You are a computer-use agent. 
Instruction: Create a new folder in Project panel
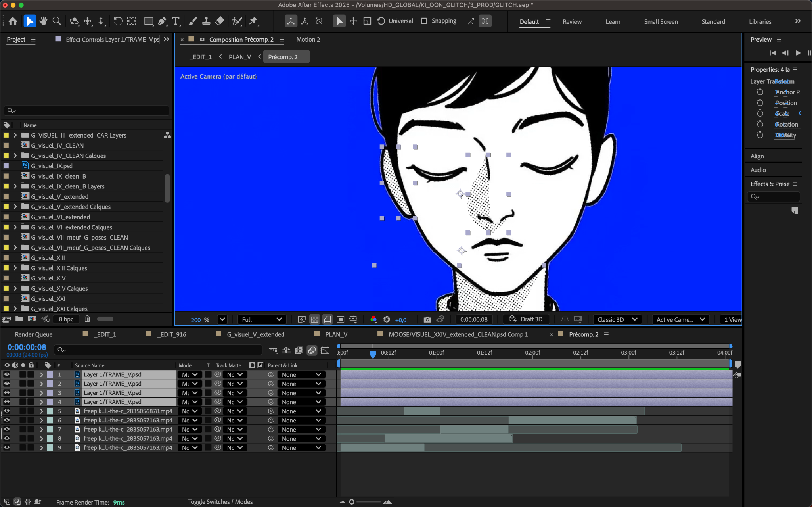click(19, 319)
